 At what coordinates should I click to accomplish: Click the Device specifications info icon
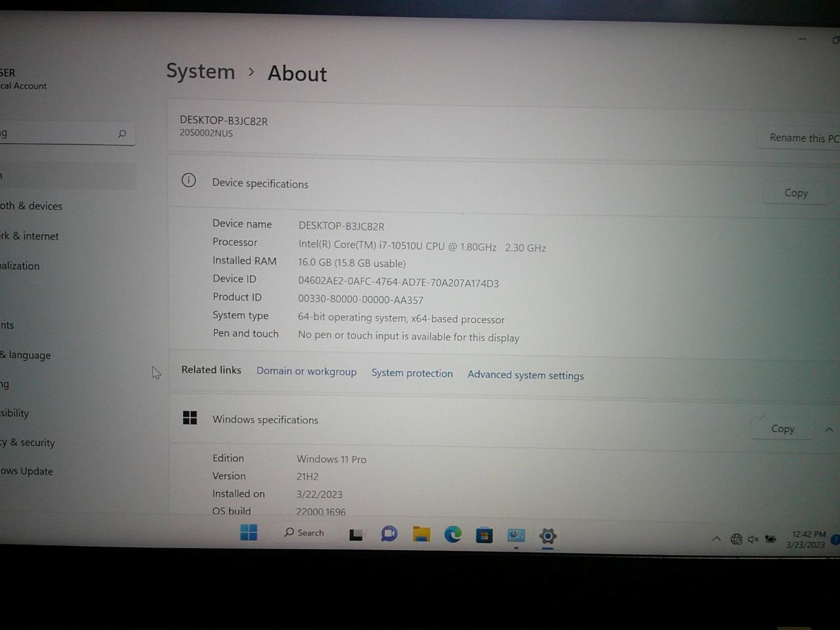(189, 180)
